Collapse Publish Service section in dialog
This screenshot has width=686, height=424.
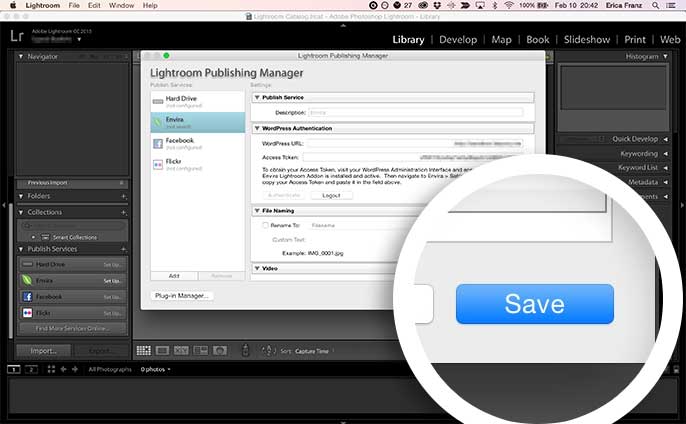(257, 97)
